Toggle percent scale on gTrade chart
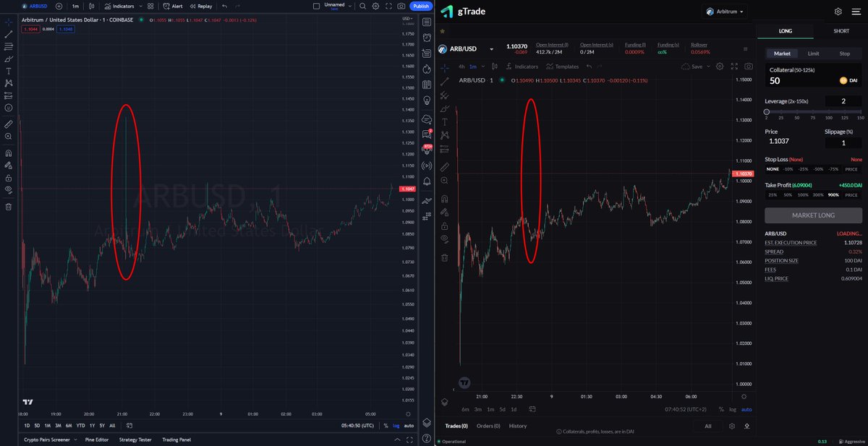The height and width of the screenshot is (446, 868). pos(721,409)
